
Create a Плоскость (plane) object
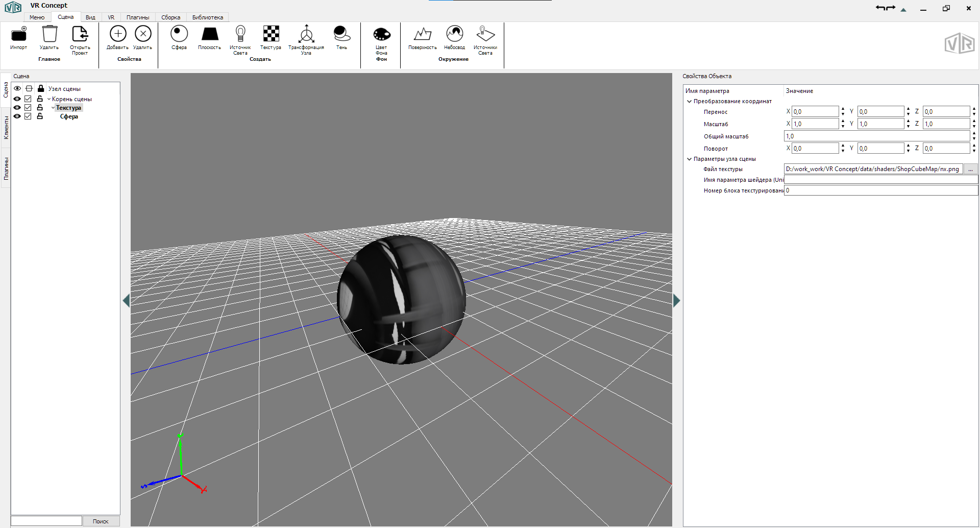pyautogui.click(x=210, y=34)
